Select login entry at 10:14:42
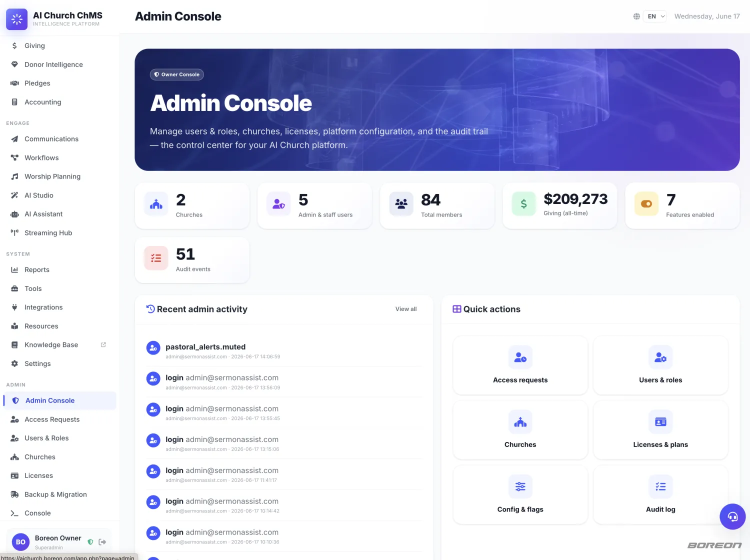Screen dimensions: 750x560 click(x=284, y=505)
